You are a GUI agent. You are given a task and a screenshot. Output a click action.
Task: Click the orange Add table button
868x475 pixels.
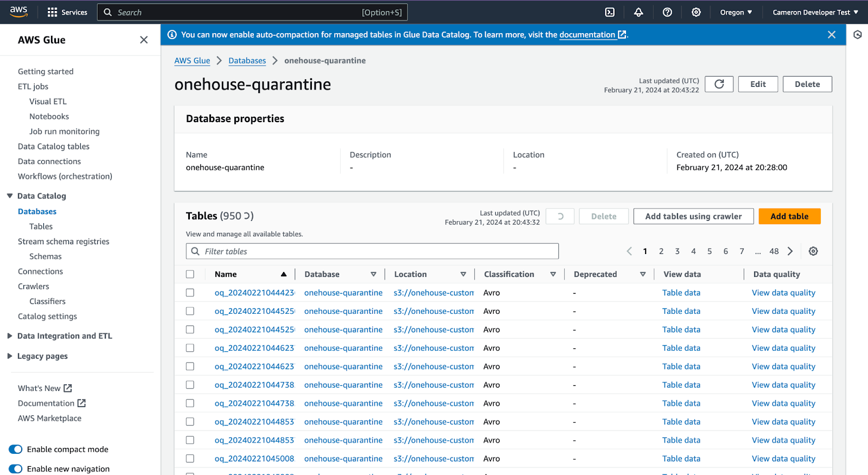tap(789, 216)
